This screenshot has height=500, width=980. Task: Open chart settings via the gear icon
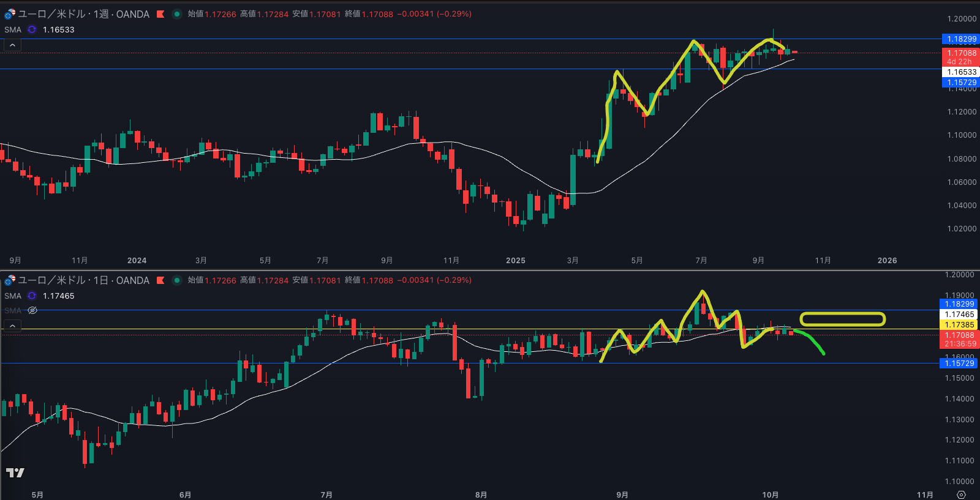click(961, 494)
